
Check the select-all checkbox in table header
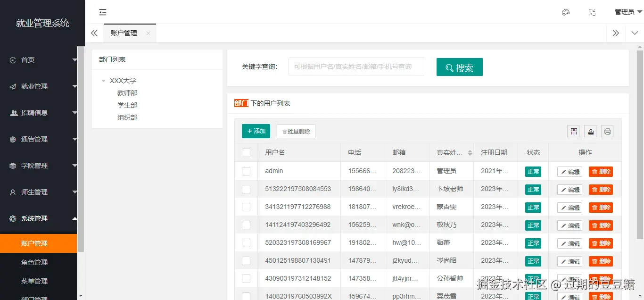click(246, 152)
